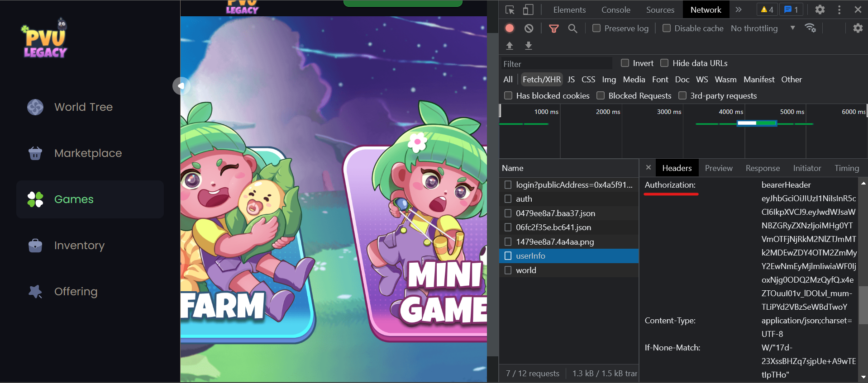Toggle the network filter funnel icon
The width and height of the screenshot is (868, 383).
[553, 28]
